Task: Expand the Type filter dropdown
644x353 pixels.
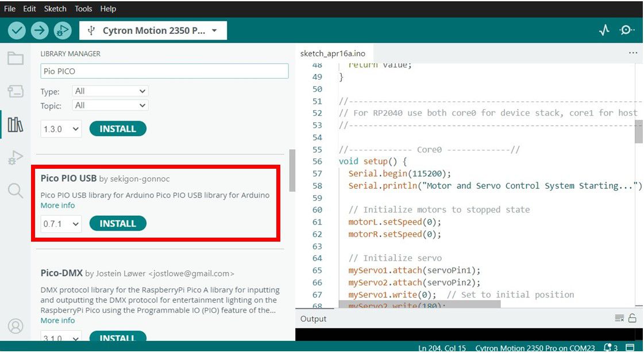Action: coord(110,91)
